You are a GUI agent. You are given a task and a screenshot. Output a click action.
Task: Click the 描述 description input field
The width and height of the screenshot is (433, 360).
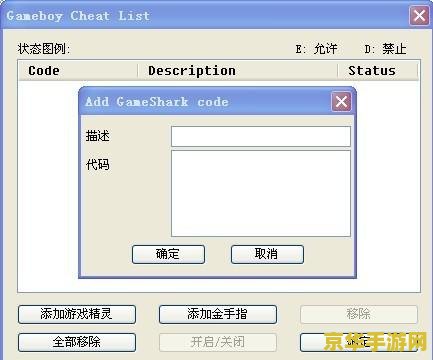tap(261, 136)
